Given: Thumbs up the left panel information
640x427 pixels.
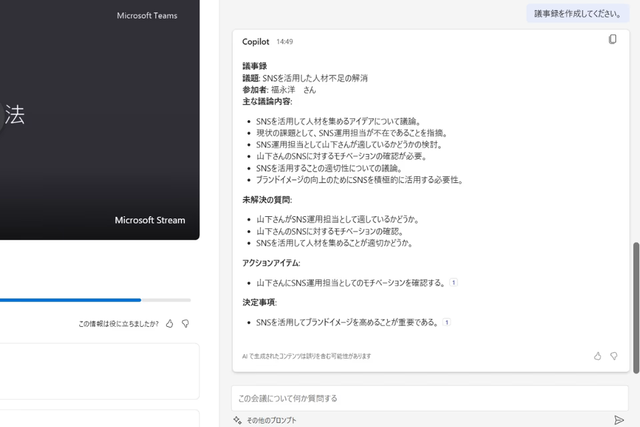Looking at the screenshot, I should [170, 323].
